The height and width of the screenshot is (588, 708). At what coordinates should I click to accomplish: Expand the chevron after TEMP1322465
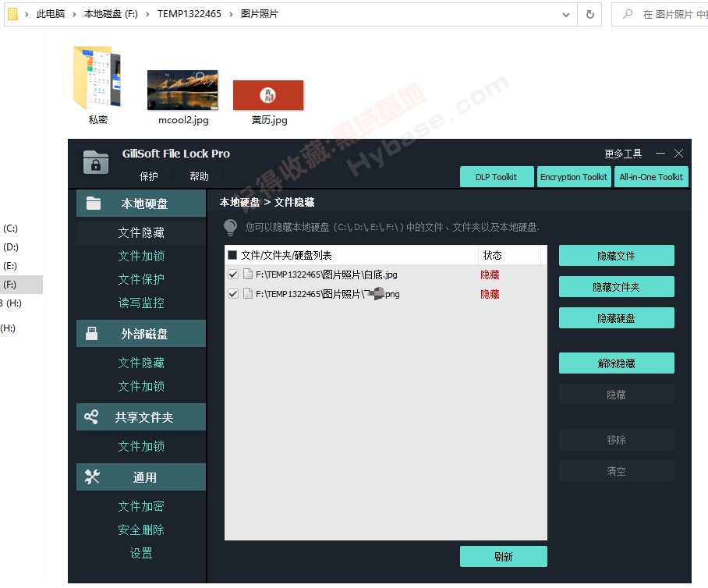(231, 14)
